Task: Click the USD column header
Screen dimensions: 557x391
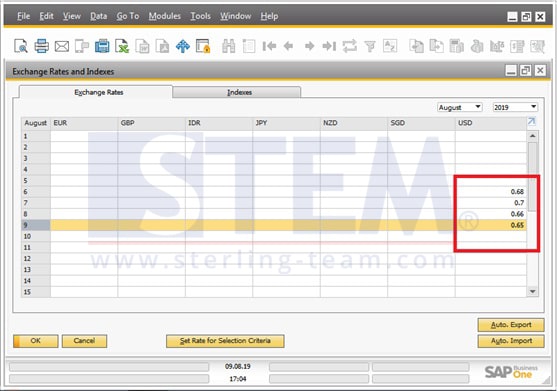Action: tap(491, 123)
